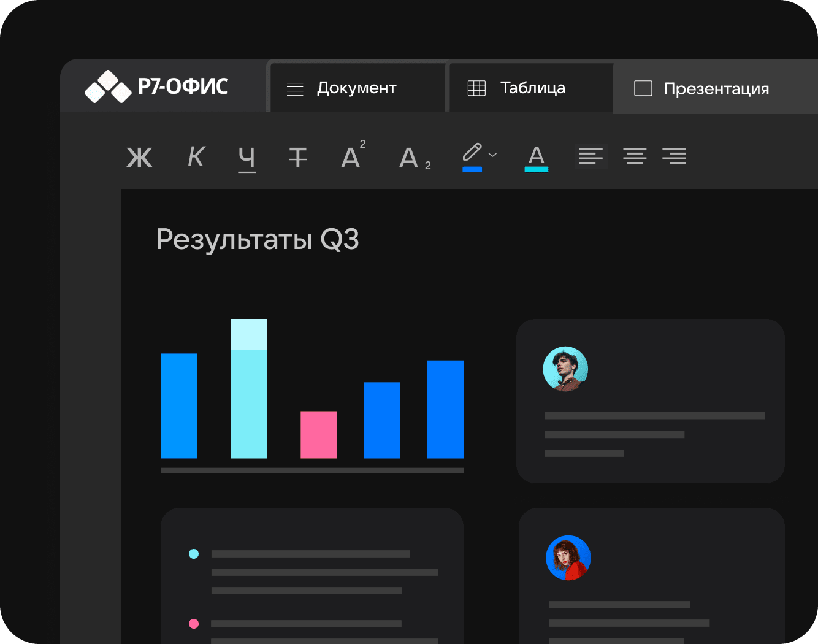Open the Презентация tab

tap(715, 89)
